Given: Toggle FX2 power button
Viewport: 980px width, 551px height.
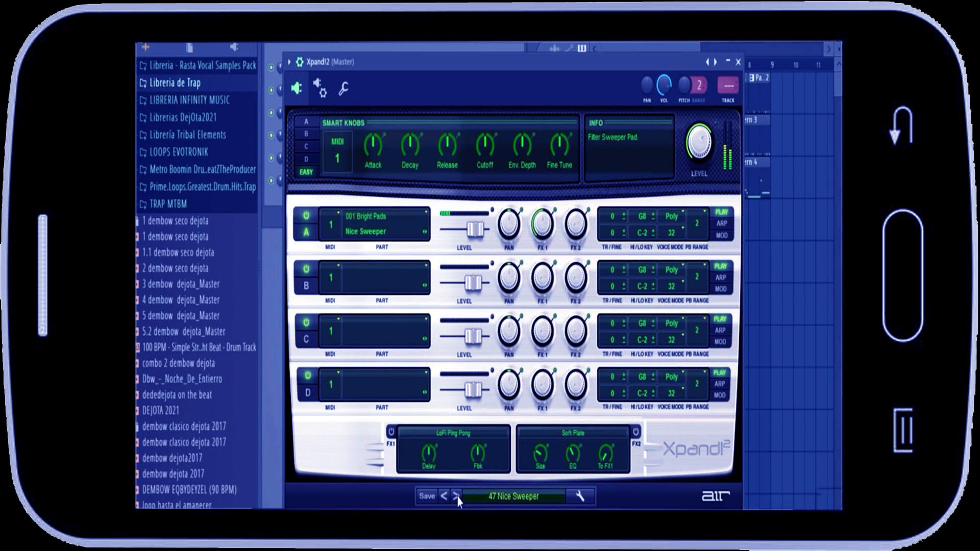Looking at the screenshot, I should pos(635,432).
